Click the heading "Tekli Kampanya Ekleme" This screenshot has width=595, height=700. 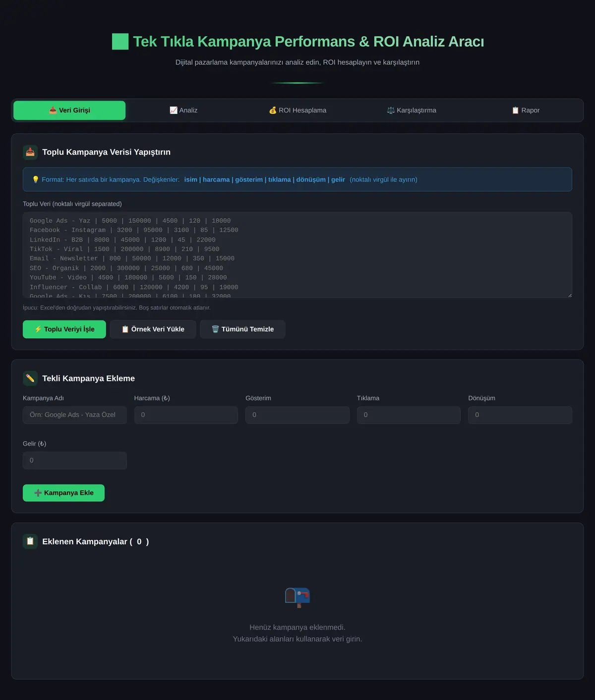88,378
